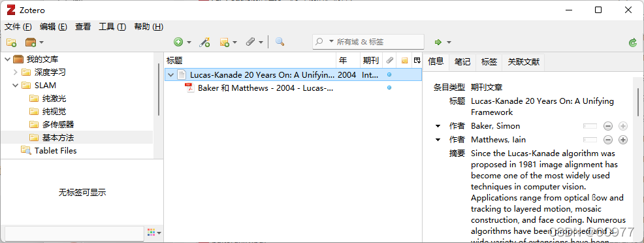Viewport: 644px width, 243px height.
Task: Open the Locate dropdown arrow
Action: [449, 42]
